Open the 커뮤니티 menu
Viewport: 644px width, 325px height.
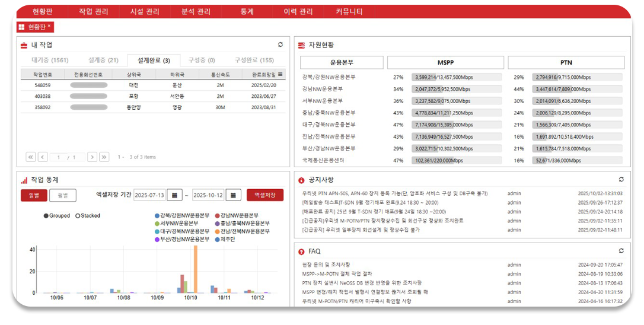[349, 11]
